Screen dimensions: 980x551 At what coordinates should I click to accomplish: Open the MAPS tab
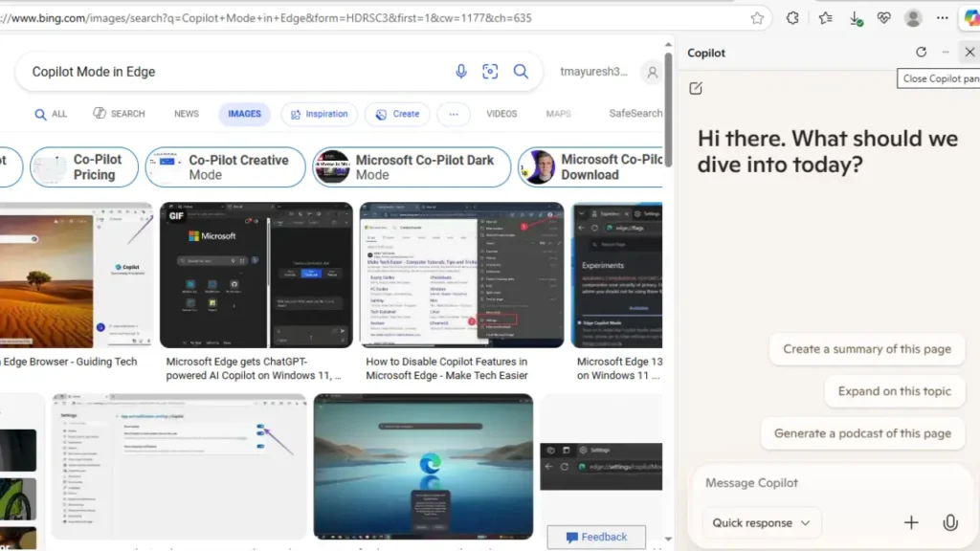[x=558, y=114]
